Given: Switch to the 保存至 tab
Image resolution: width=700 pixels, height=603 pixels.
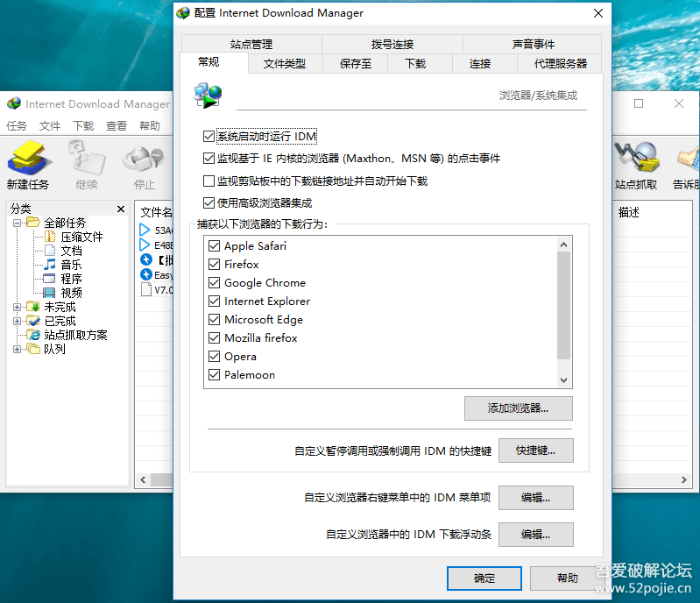Looking at the screenshot, I should [356, 63].
